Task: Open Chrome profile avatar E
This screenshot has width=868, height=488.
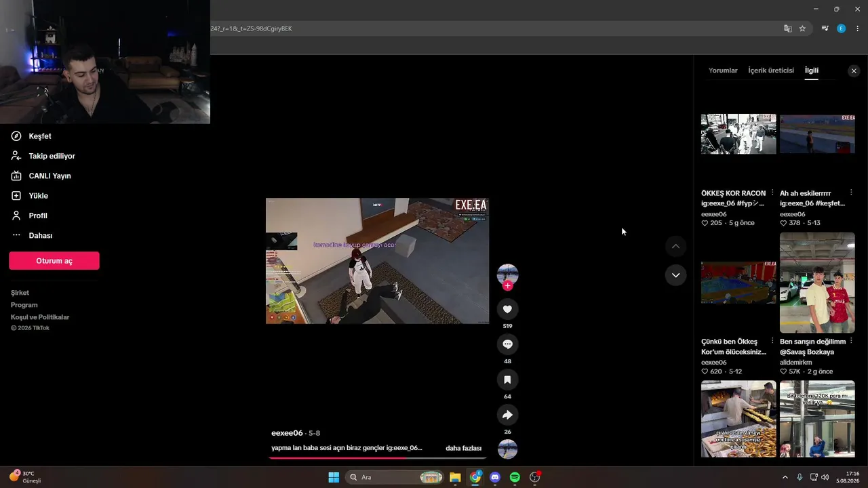Action: tap(841, 28)
